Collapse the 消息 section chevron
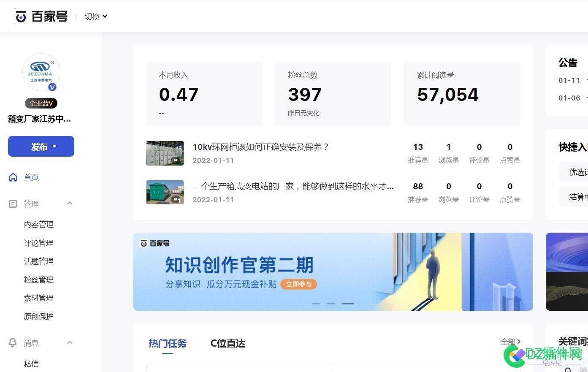 pyautogui.click(x=70, y=342)
